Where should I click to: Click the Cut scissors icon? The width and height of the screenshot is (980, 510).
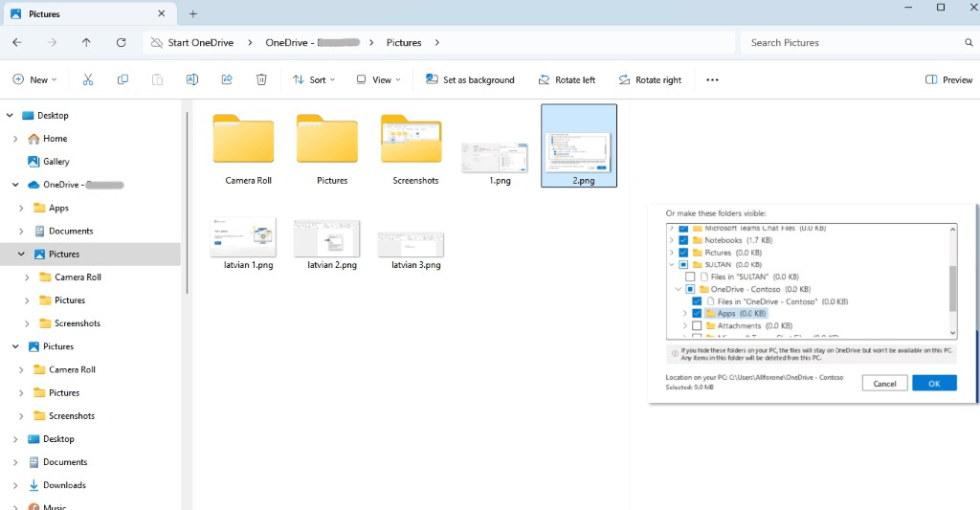[87, 79]
